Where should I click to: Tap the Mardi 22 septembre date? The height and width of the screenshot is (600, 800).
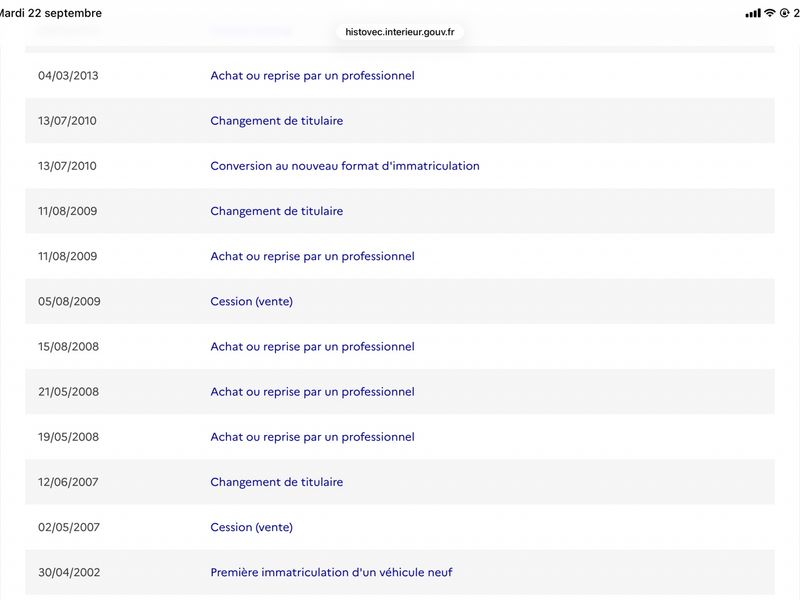click(x=50, y=13)
